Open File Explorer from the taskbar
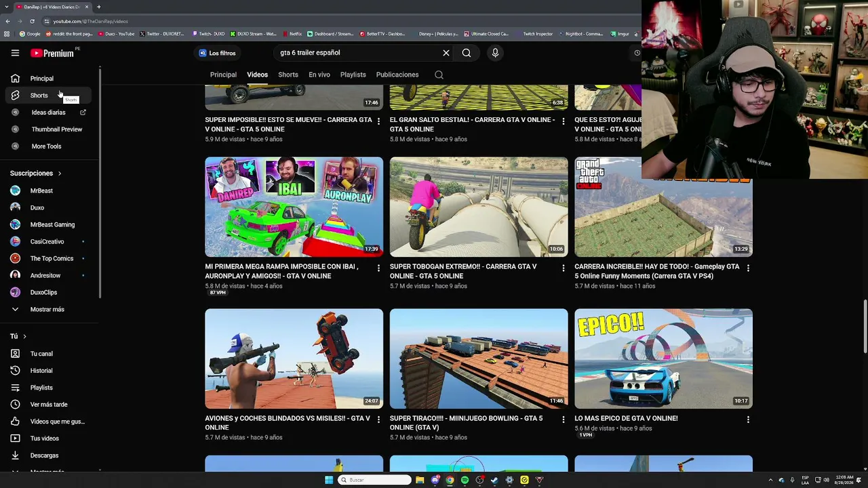This screenshot has height=488, width=868. pos(420,480)
